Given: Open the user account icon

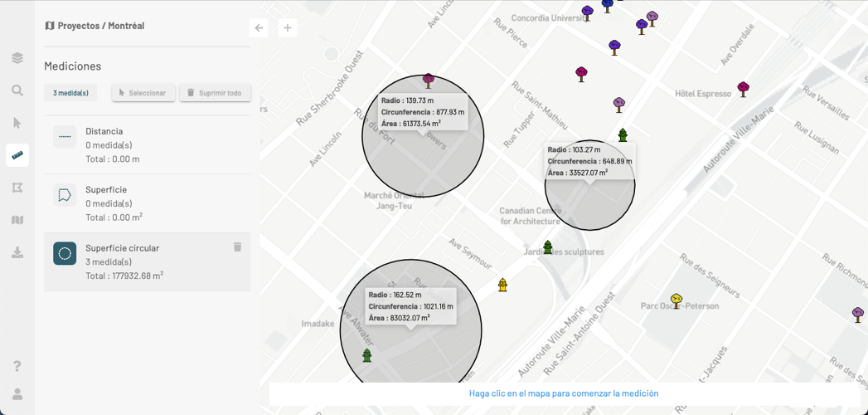Looking at the screenshot, I should (17, 394).
